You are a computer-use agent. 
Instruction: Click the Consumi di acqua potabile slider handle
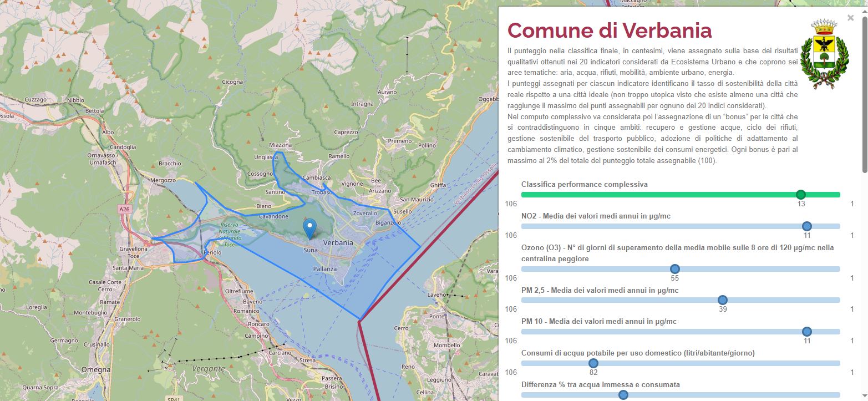(x=593, y=363)
